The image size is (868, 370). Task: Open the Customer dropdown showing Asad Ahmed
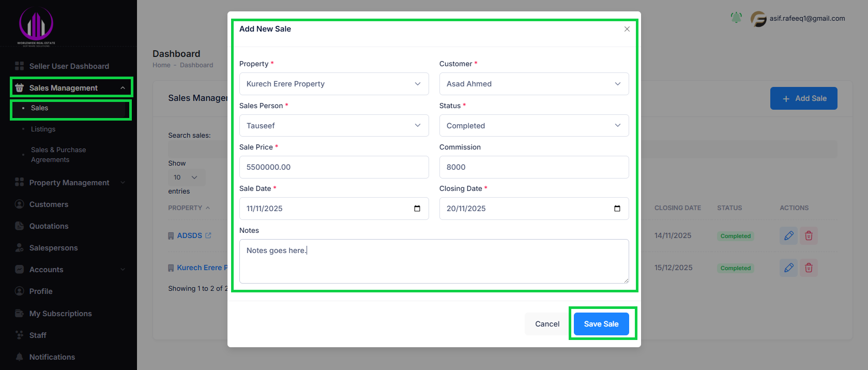point(534,84)
